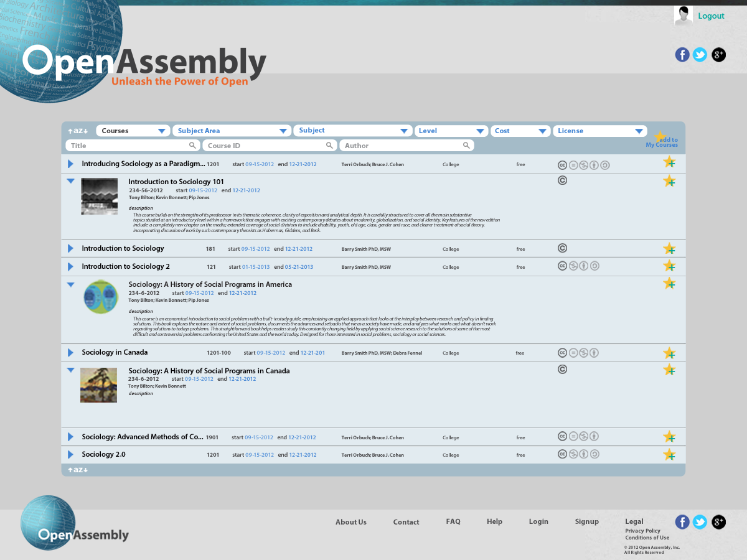Click the attribution license icon on Introduction to Sociology 2
The height and width of the screenshot is (560, 747).
click(x=584, y=266)
